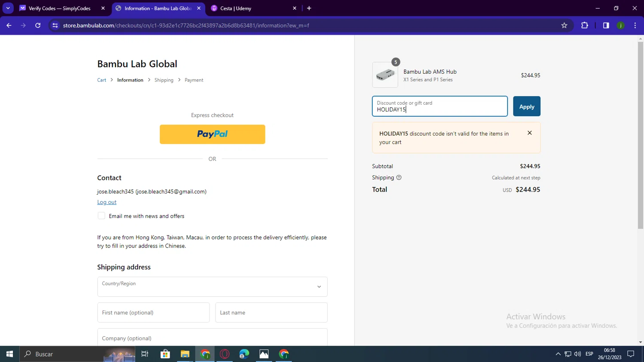The width and height of the screenshot is (644, 362).
Task: Select the Payment breadcrumb step
Action: click(194, 80)
